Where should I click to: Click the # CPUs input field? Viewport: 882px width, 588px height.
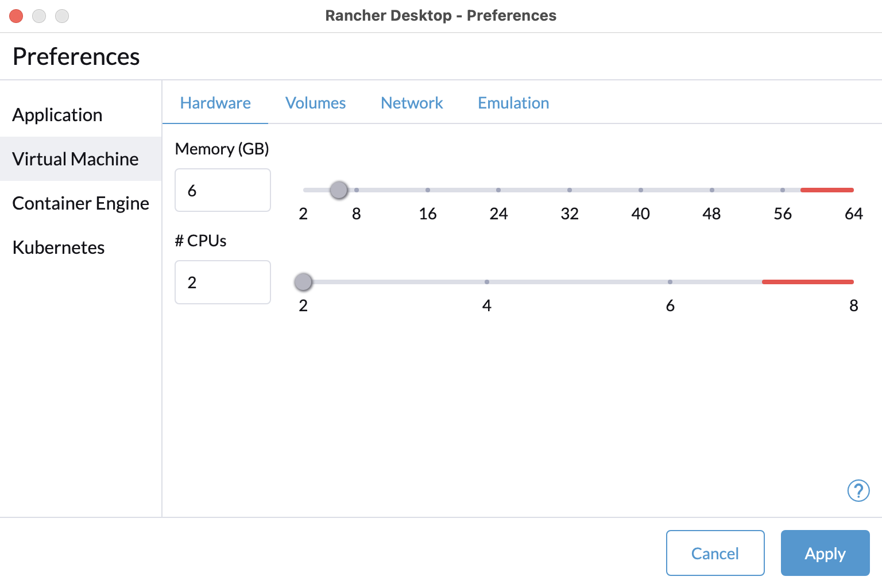tap(223, 282)
